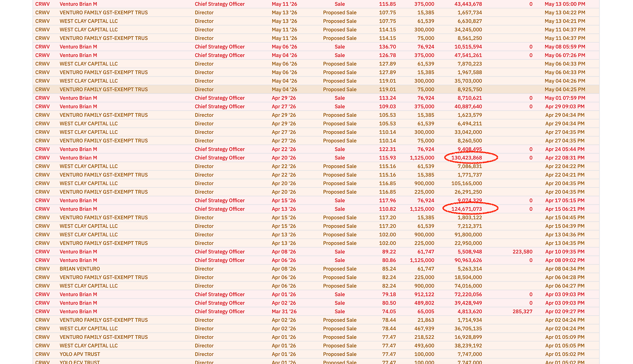633x364 pixels.
Task: Open the filing link Apr 22 08:31 PM
Action: point(565,158)
